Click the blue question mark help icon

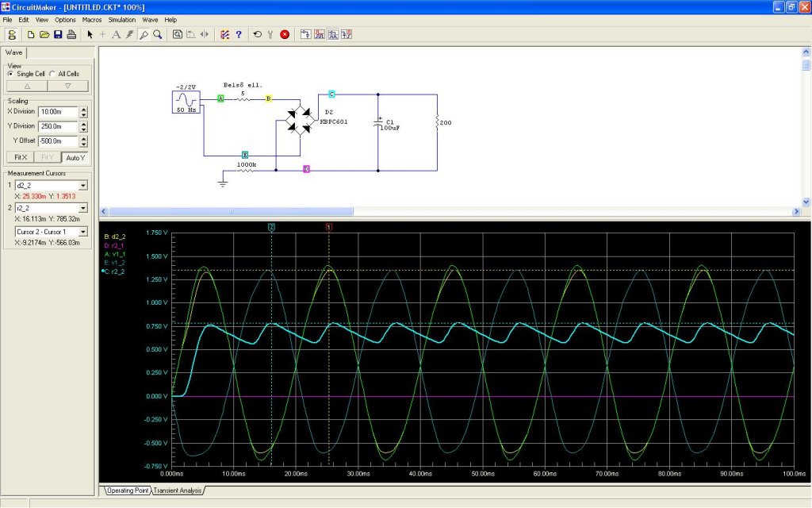238,34
